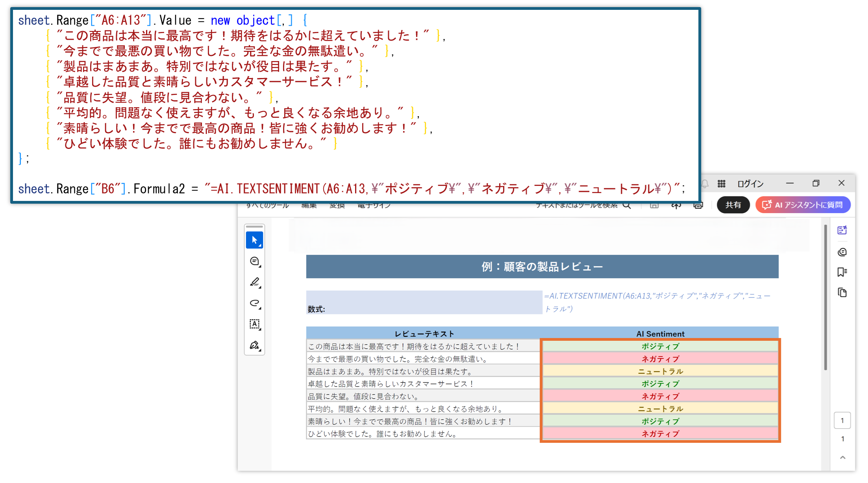Viewport: 868px width, 483px height.
Task: Open the comments panel icon on right rail
Action: 842,252
